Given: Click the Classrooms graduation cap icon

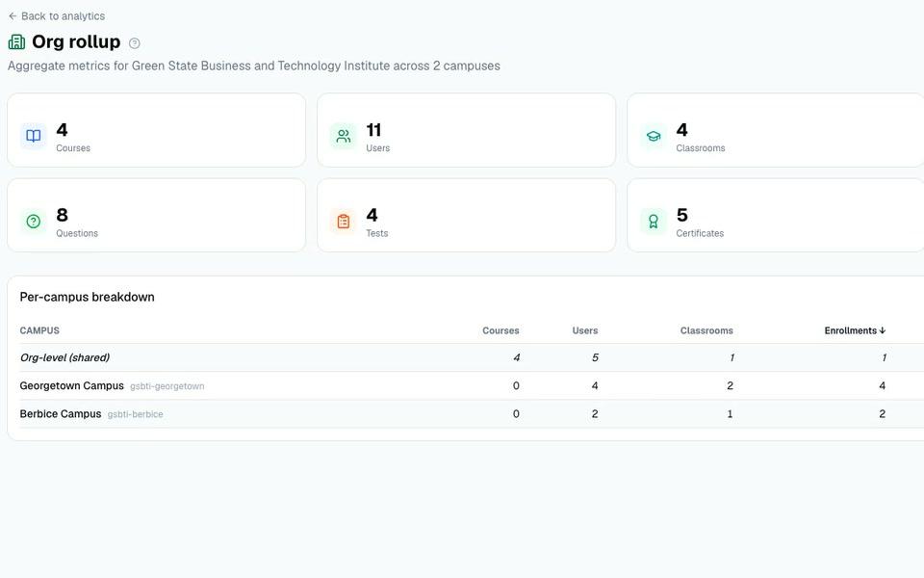Looking at the screenshot, I should pyautogui.click(x=654, y=136).
